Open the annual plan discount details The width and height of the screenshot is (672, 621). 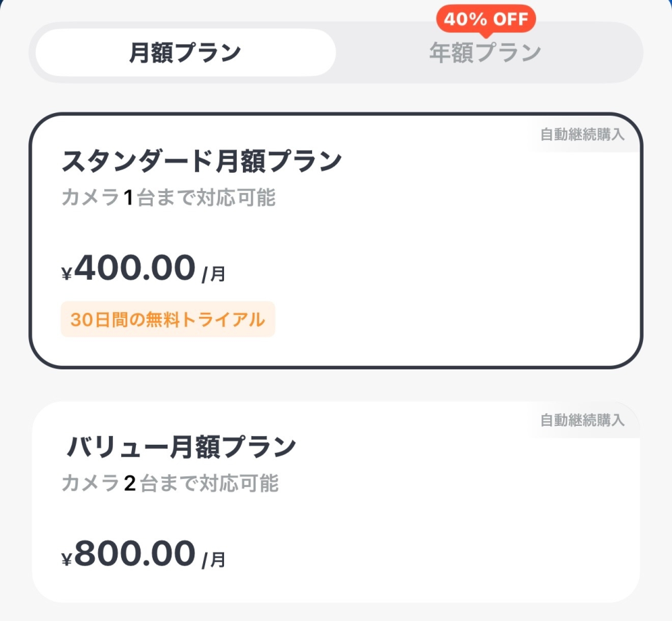click(485, 19)
